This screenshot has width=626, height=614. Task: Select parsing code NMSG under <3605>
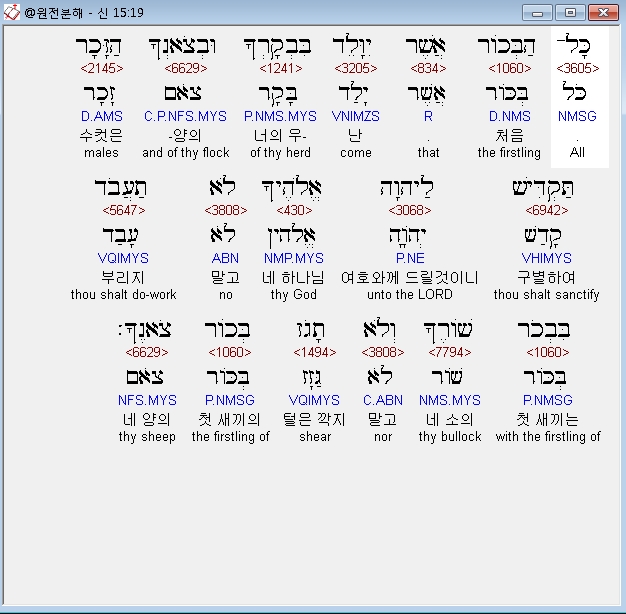click(577, 116)
